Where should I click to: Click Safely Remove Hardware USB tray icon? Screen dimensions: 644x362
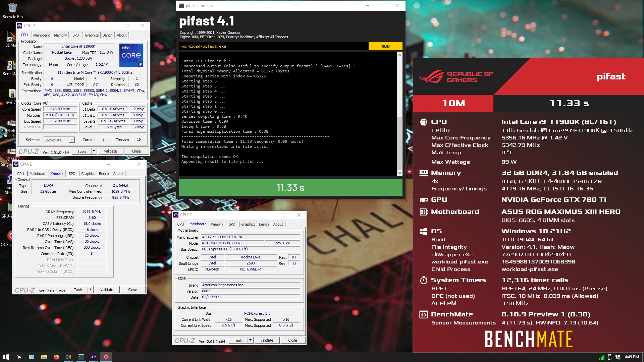click(610, 357)
